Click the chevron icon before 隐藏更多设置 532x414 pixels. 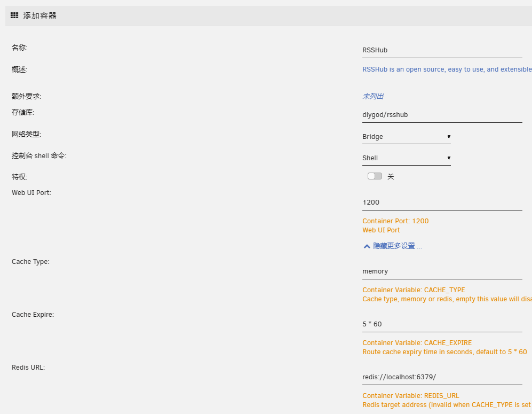[x=367, y=246]
